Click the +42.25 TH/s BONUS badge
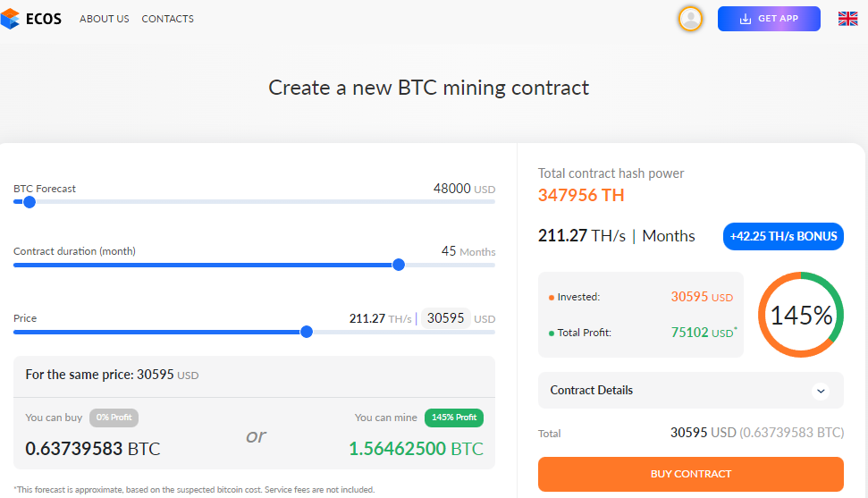This screenshot has height=498, width=868. pyautogui.click(x=783, y=237)
